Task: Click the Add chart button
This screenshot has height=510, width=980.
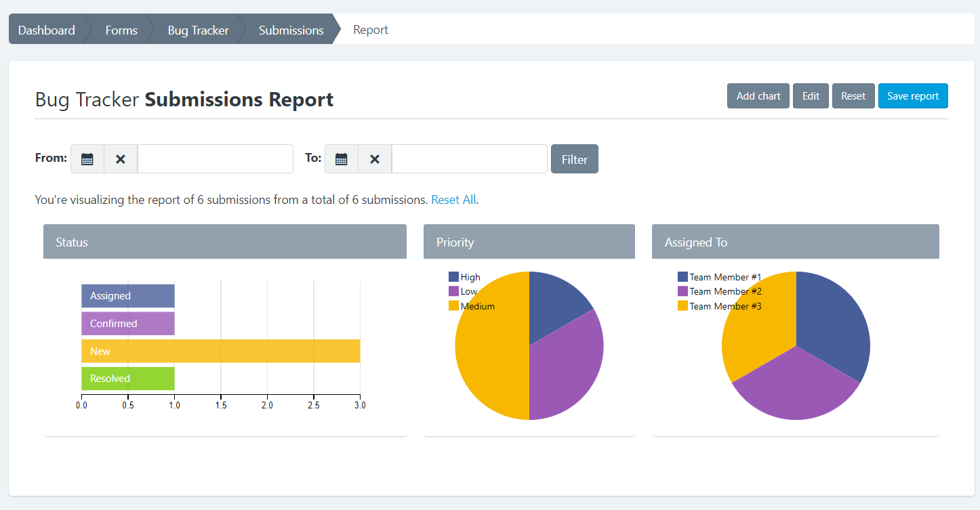Action: [x=758, y=96]
